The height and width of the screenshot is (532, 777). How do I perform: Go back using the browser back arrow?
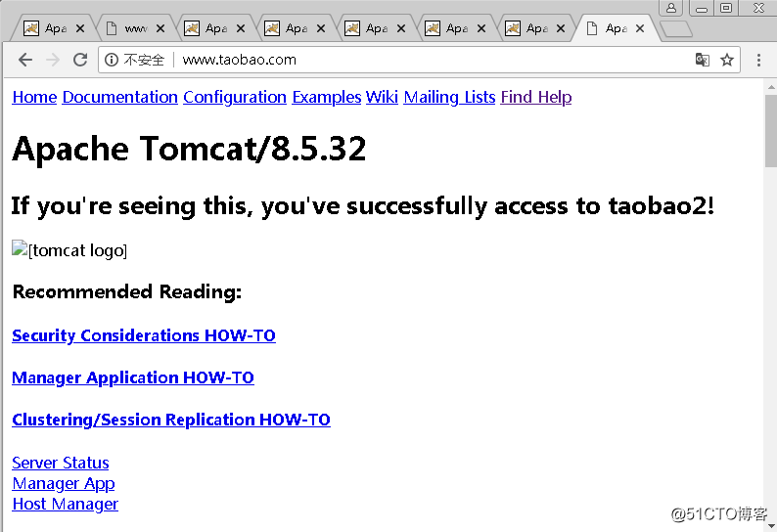coord(25,60)
